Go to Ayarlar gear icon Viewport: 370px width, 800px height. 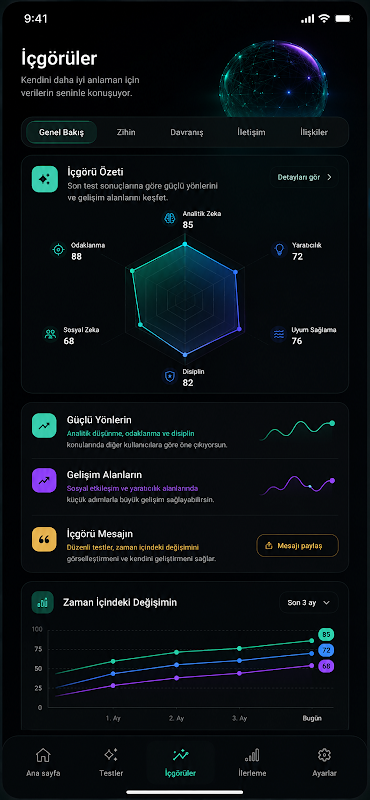(324, 755)
